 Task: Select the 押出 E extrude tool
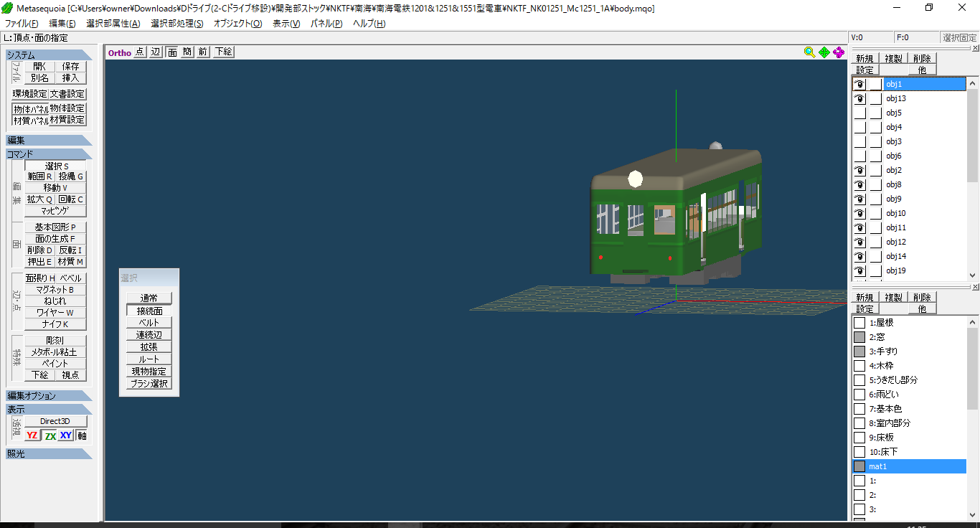pyautogui.click(x=40, y=262)
